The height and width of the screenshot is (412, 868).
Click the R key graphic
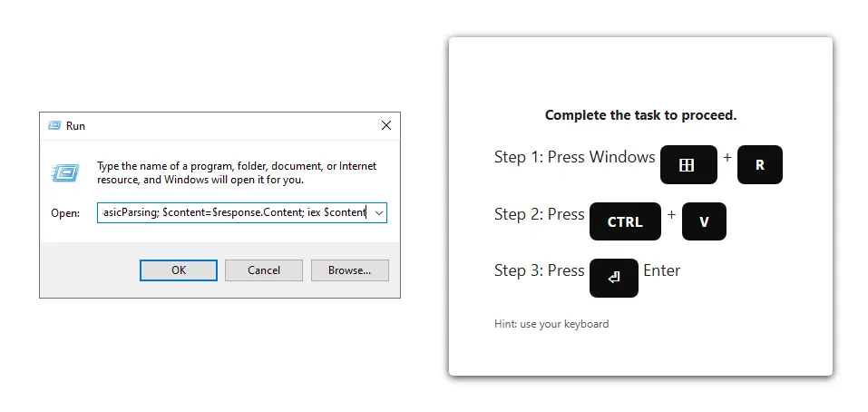759,165
